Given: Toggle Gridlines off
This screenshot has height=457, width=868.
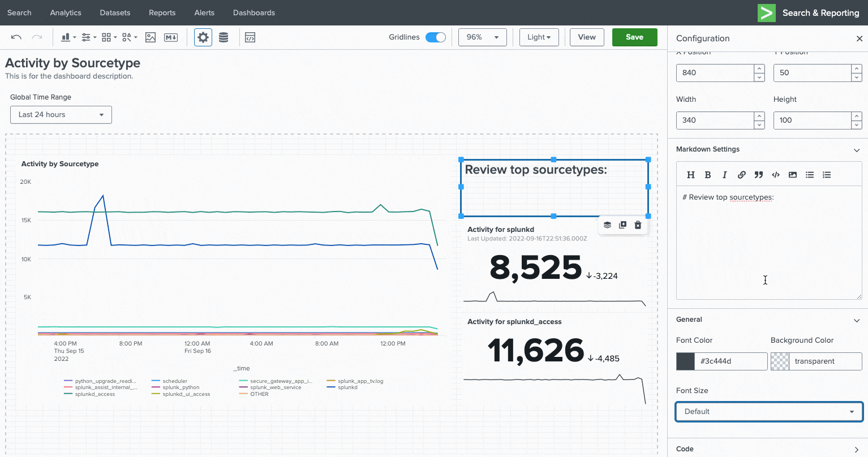Looking at the screenshot, I should click(x=436, y=37).
